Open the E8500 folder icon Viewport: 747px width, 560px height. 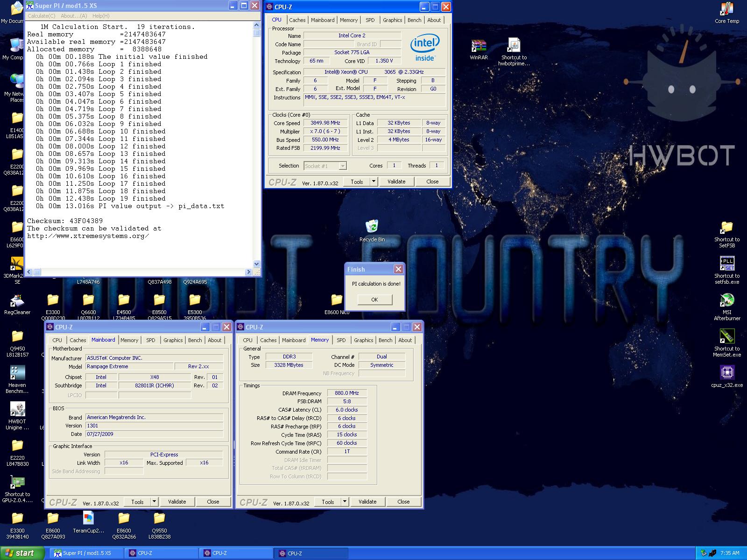tap(159, 300)
